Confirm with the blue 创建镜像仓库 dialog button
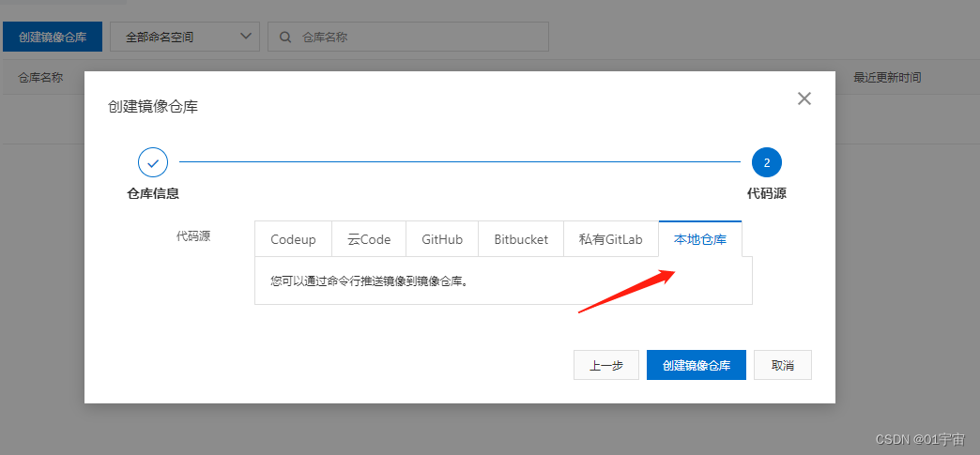Image resolution: width=980 pixels, height=455 pixels. click(697, 365)
